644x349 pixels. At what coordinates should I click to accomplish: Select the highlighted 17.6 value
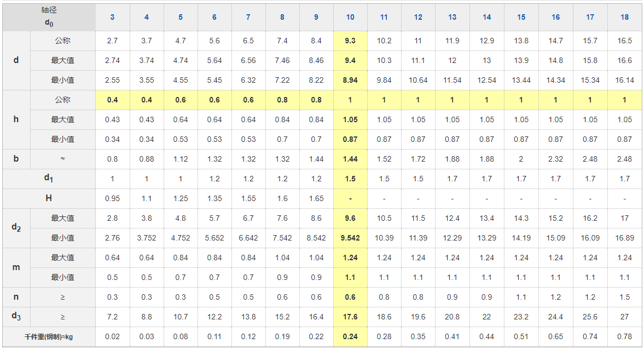pos(350,317)
